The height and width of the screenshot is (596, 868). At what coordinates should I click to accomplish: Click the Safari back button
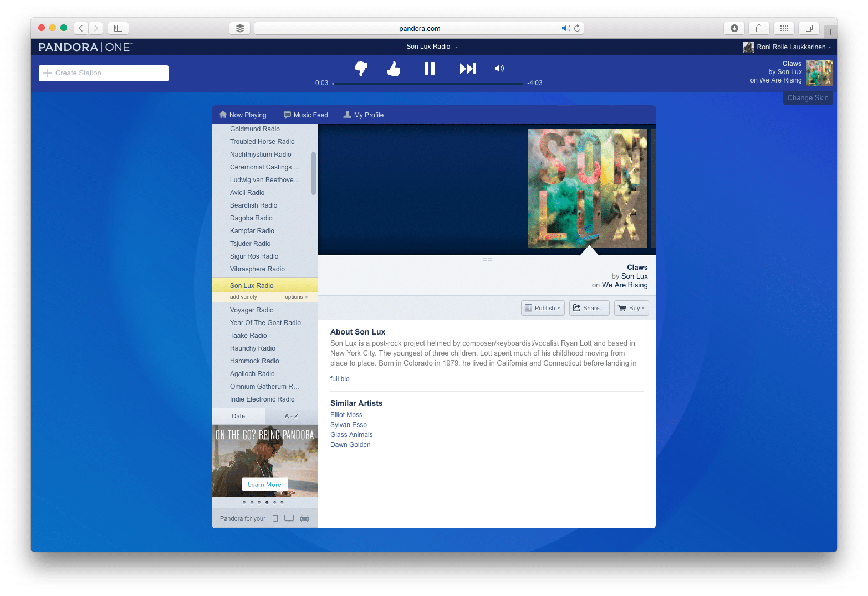(81, 28)
